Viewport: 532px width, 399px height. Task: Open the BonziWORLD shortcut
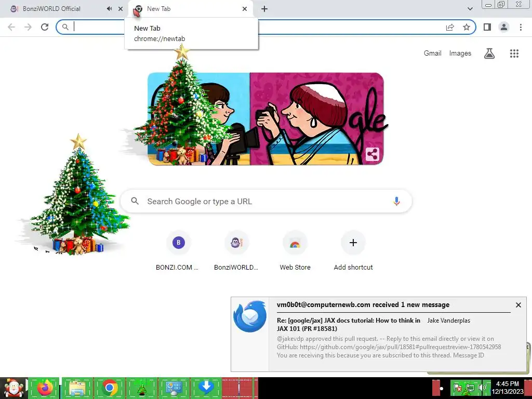tap(236, 251)
